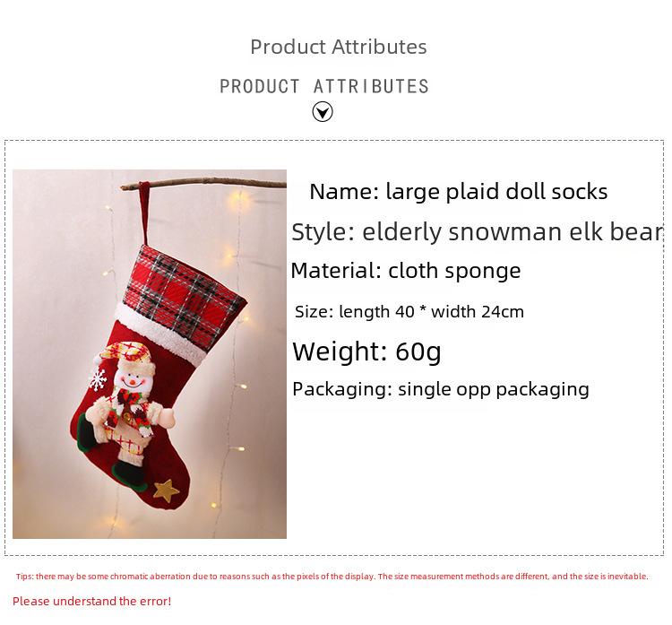
Task: Click the red Tips chromatic aberration notice
Action: (332, 576)
